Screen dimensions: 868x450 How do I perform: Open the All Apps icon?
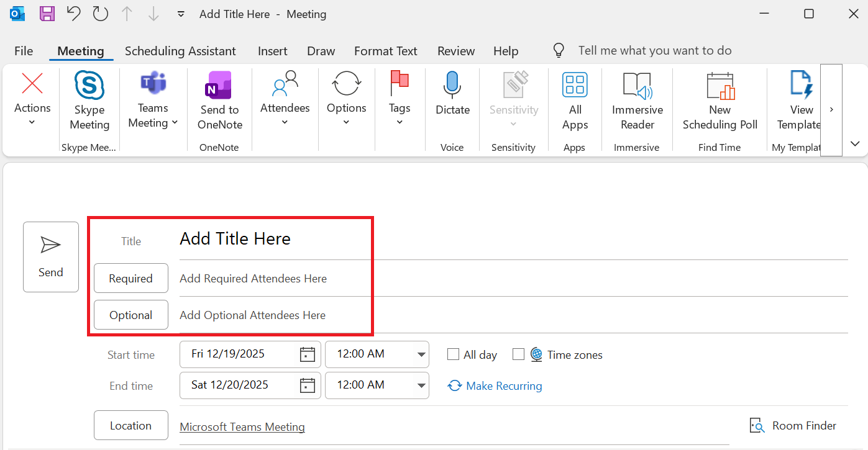click(575, 85)
